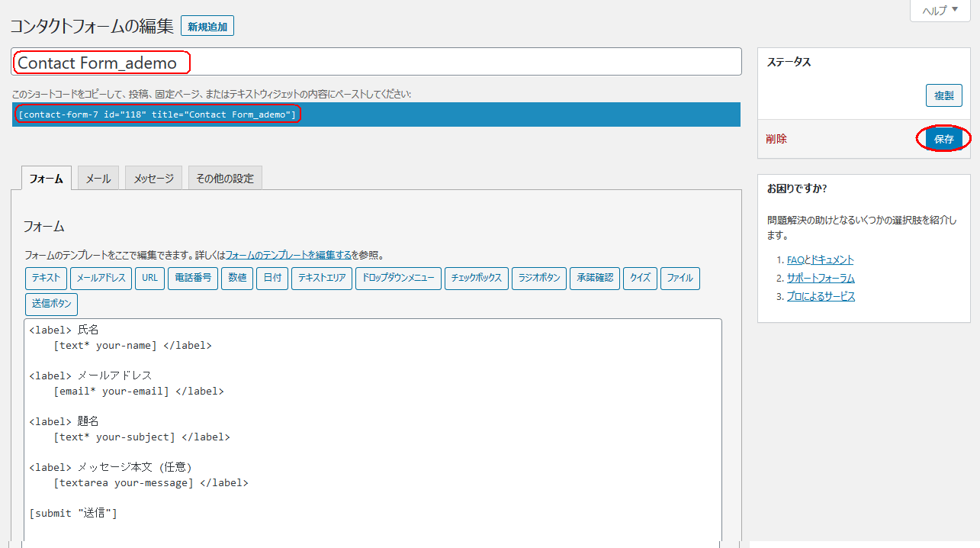Screen dimensions: 980x548
Task: Click the お困りですか? panel heading
Action: tap(797, 188)
